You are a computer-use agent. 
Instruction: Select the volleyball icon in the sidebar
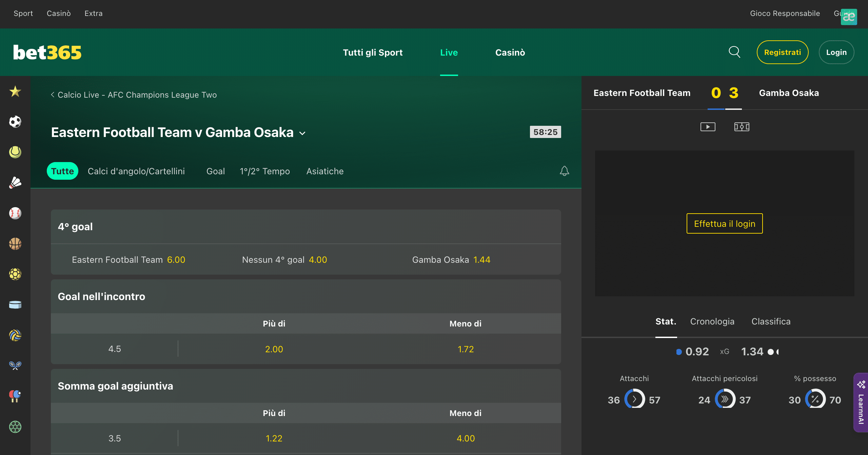(15, 335)
